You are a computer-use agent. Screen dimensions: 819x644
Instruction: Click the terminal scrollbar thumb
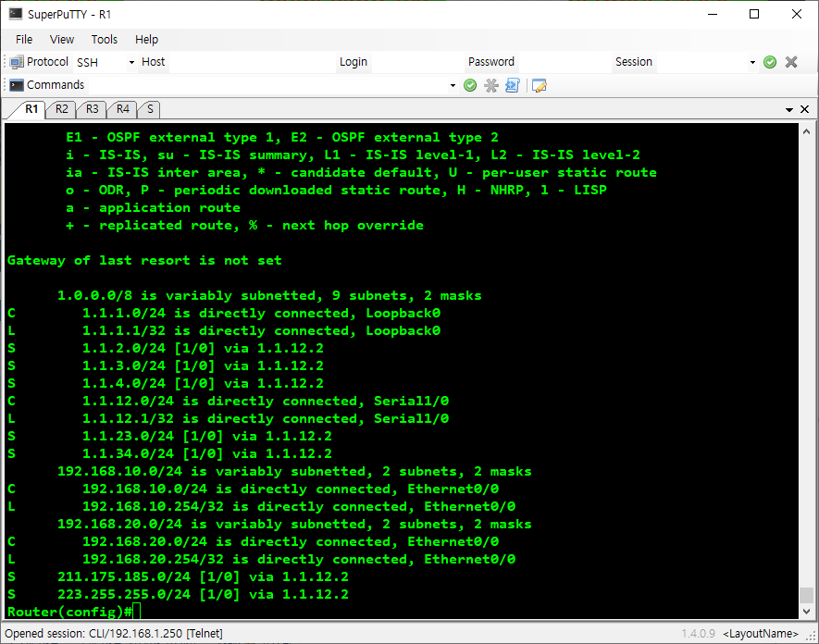coord(806,595)
